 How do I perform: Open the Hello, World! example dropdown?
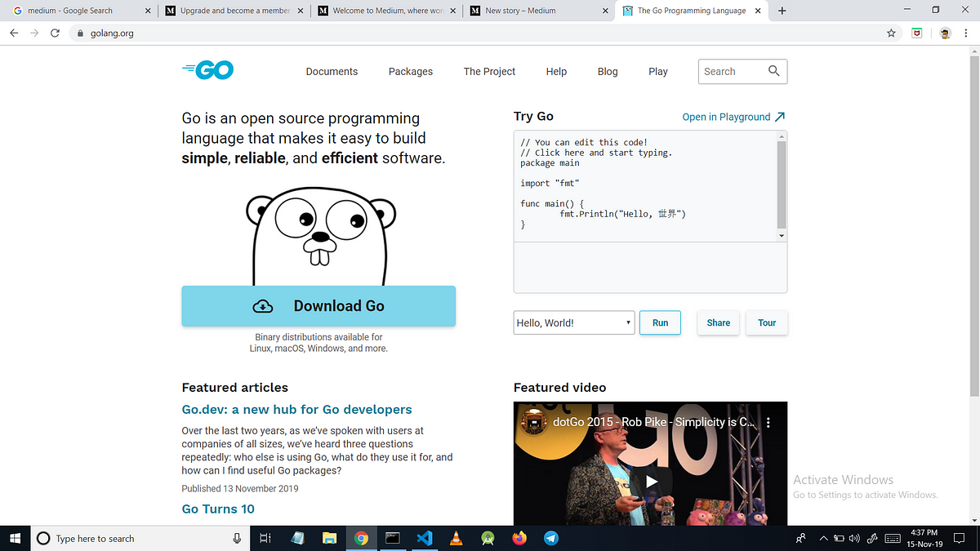coord(574,322)
